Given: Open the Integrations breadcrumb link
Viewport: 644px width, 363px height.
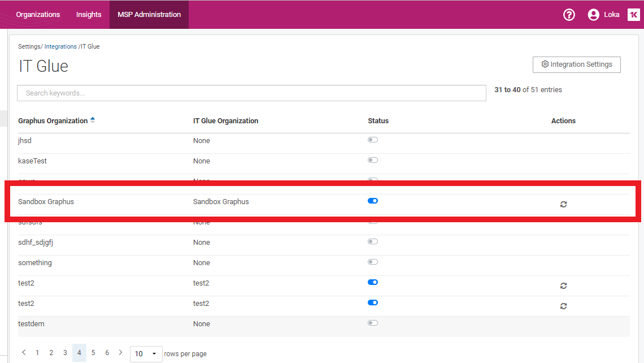Looking at the screenshot, I should [x=60, y=46].
